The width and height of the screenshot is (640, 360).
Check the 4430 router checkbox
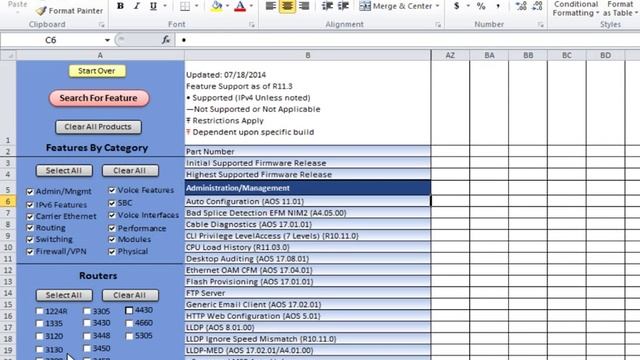click(129, 311)
